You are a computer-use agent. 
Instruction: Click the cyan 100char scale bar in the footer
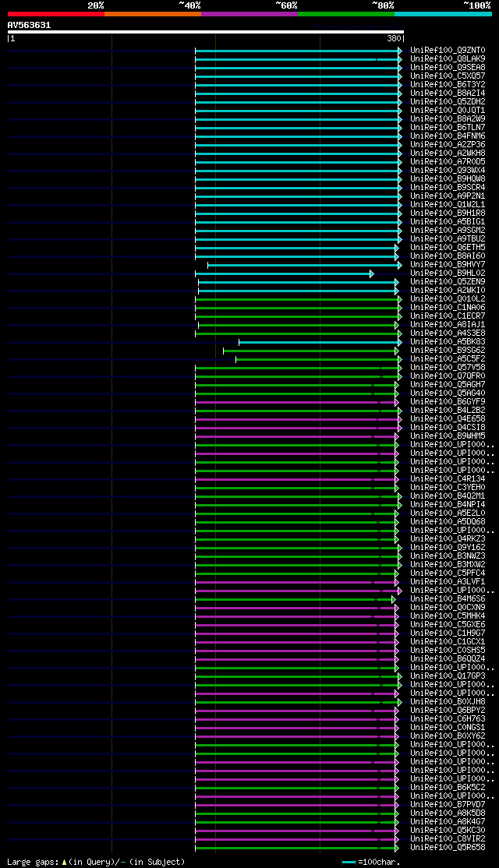coord(349,863)
